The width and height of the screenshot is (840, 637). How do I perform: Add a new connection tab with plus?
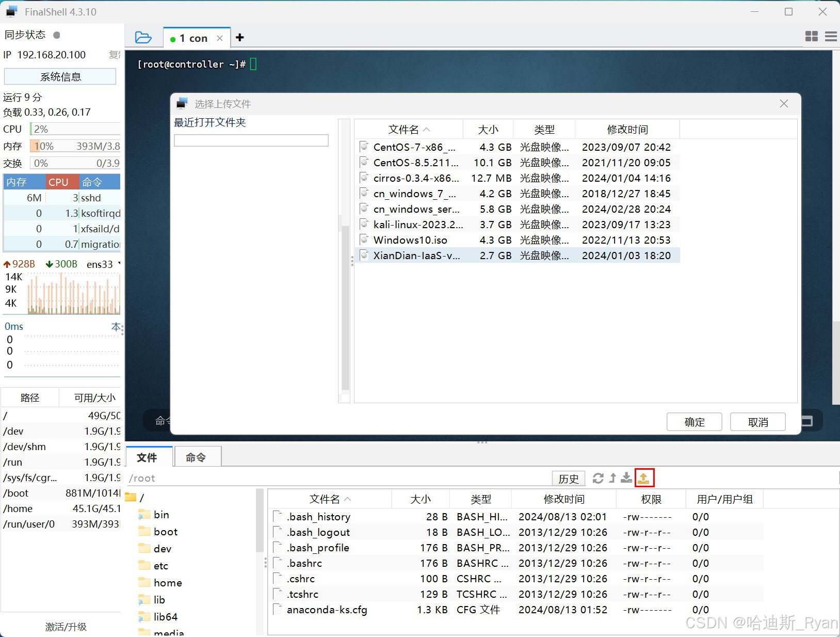(239, 38)
